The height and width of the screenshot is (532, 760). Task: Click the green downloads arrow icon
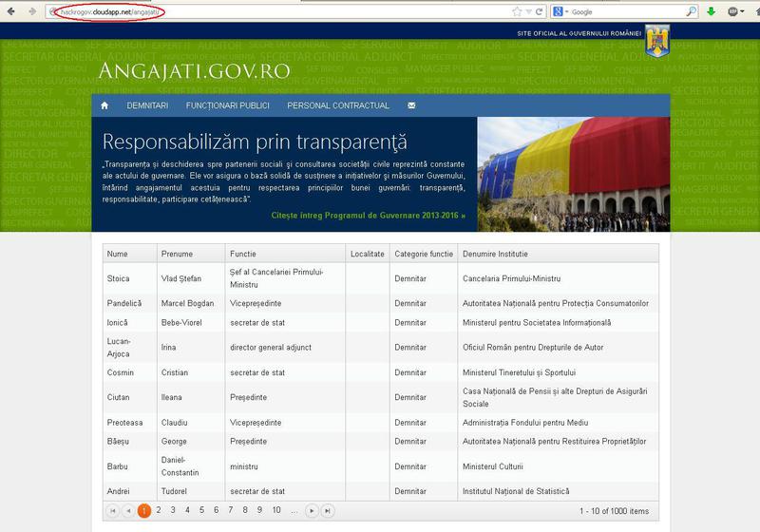[x=711, y=11]
